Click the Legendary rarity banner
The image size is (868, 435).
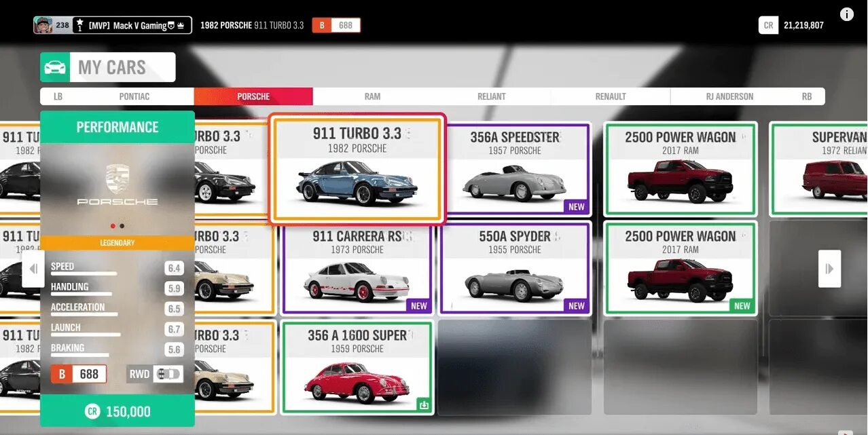[x=117, y=242]
